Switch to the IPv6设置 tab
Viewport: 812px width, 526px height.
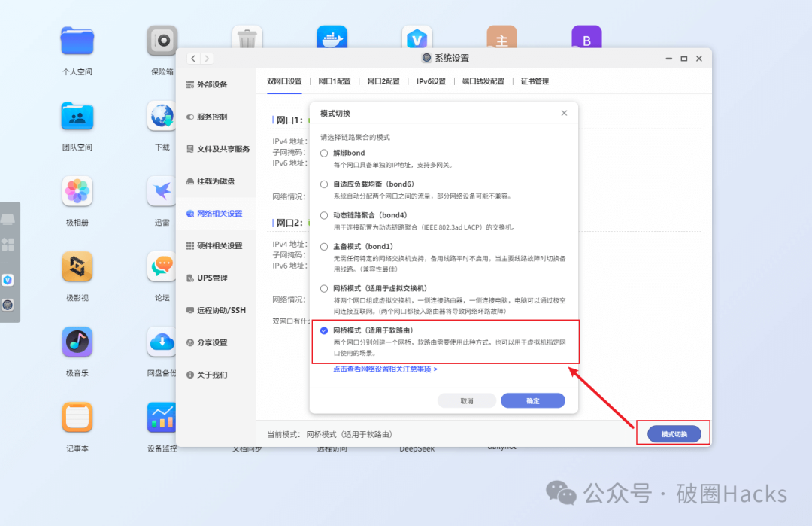[431, 81]
